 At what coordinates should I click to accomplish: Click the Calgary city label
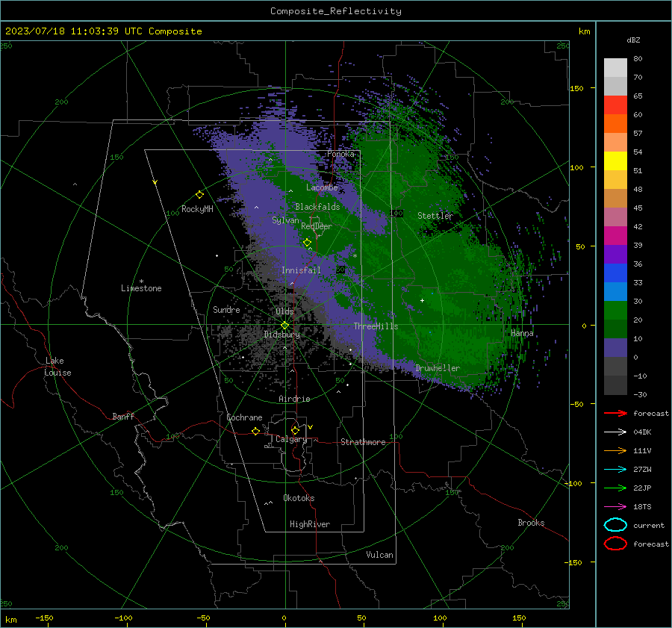291,439
